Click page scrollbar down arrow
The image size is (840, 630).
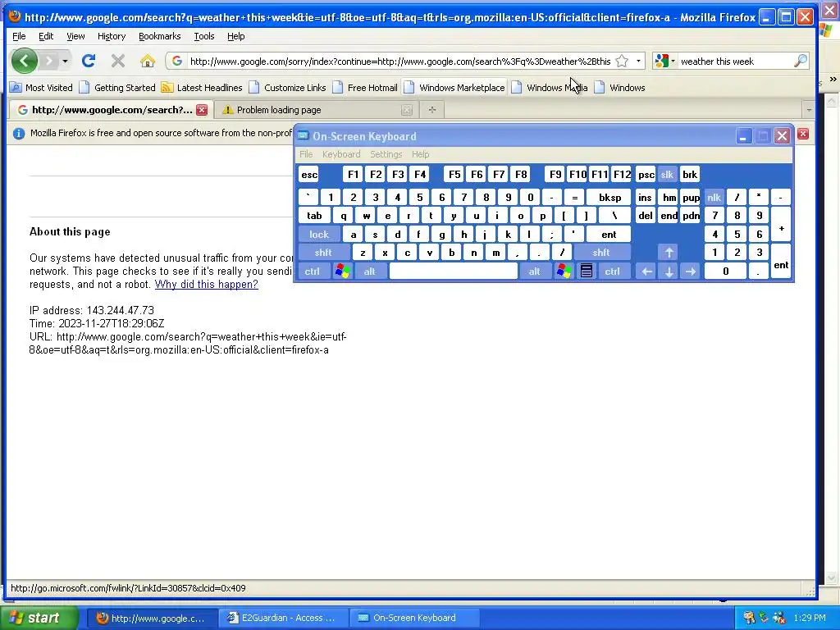(x=831, y=578)
